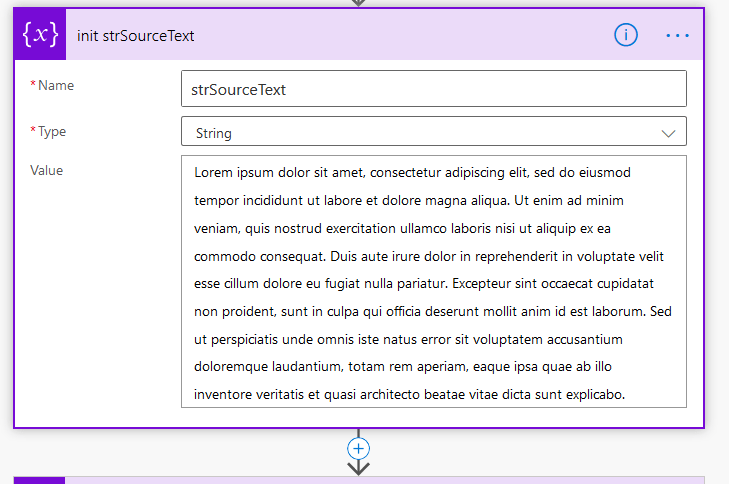729x484 pixels.
Task: Collapse the card via init strSourceText title
Action: [x=136, y=36]
